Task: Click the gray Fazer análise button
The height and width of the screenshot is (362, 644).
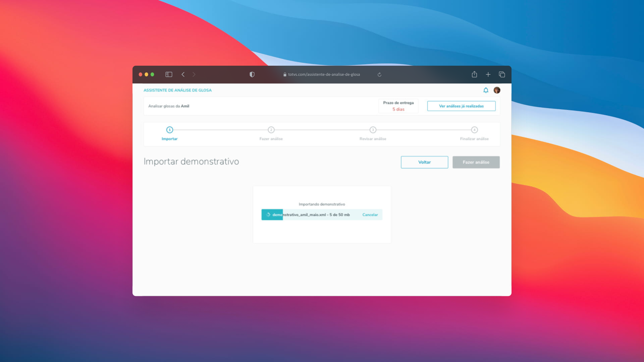Action: (x=476, y=162)
